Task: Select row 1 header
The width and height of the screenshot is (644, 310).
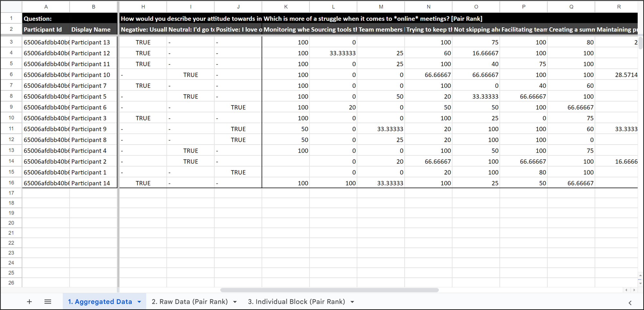Action: (x=11, y=18)
